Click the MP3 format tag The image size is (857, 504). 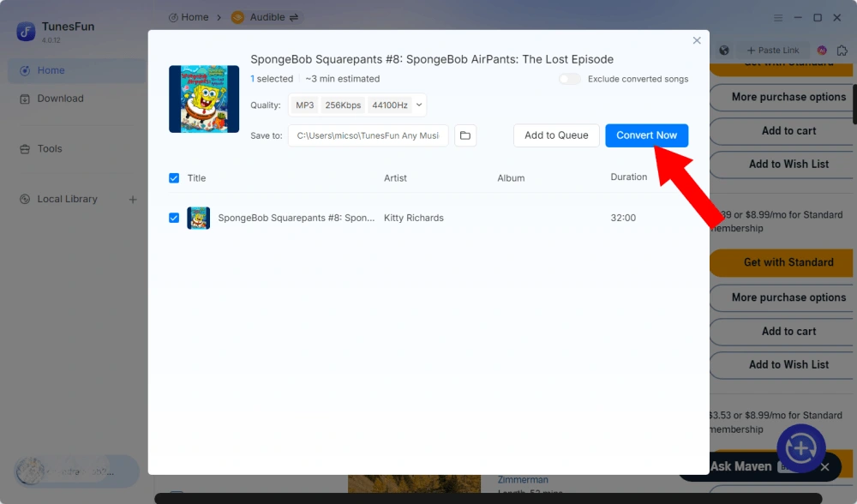coord(305,105)
